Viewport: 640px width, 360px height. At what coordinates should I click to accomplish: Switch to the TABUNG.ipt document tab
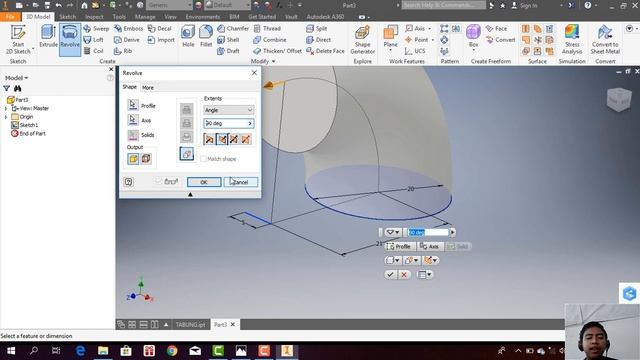click(190, 325)
